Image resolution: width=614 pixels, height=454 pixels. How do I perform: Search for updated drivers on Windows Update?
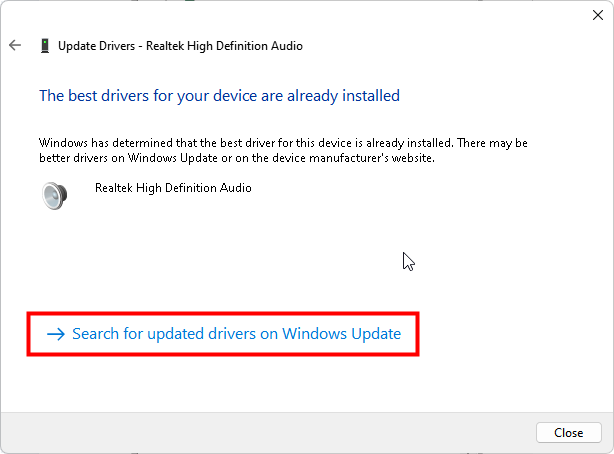coord(224,334)
